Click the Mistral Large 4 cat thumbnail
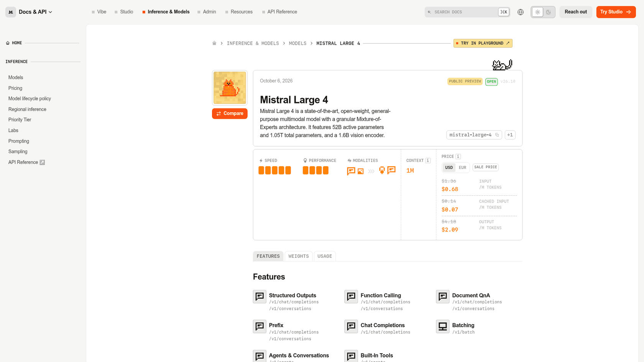 [230, 88]
